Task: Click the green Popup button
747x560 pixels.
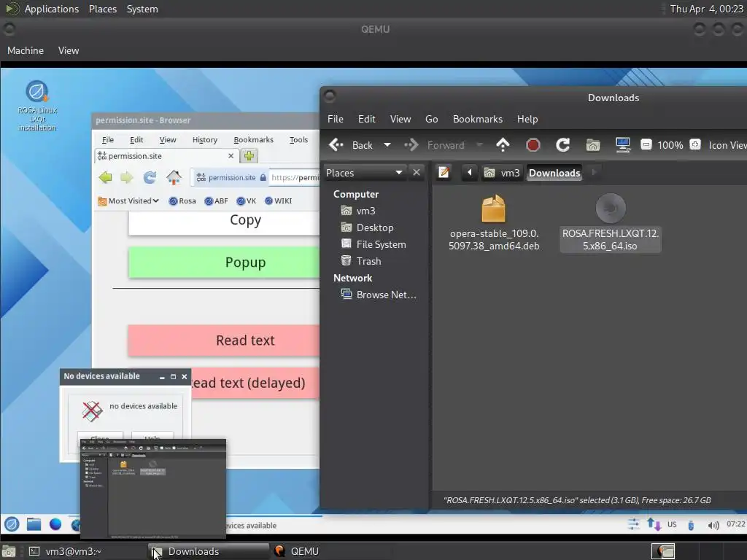Action: [224, 262]
